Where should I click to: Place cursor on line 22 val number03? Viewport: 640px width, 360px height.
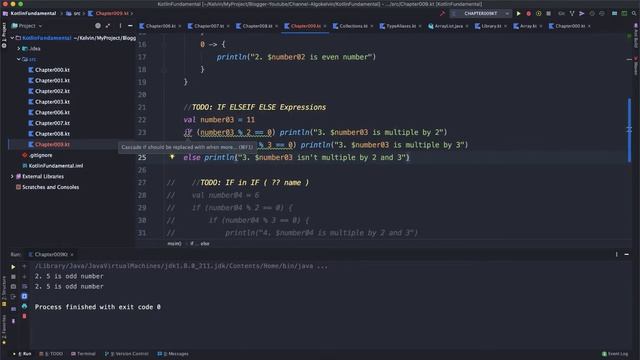point(219,120)
